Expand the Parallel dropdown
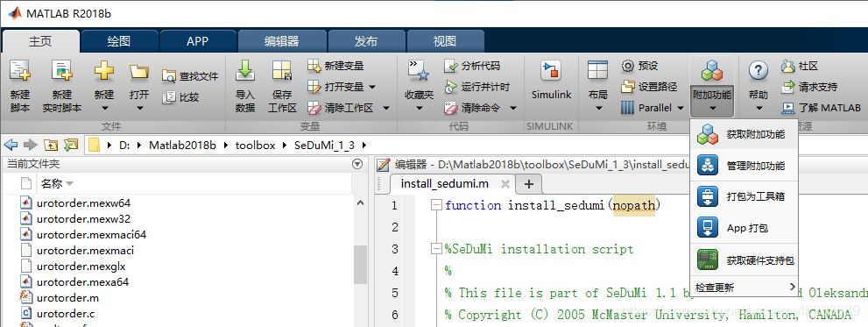Viewport: 868px width, 327px height. click(681, 108)
